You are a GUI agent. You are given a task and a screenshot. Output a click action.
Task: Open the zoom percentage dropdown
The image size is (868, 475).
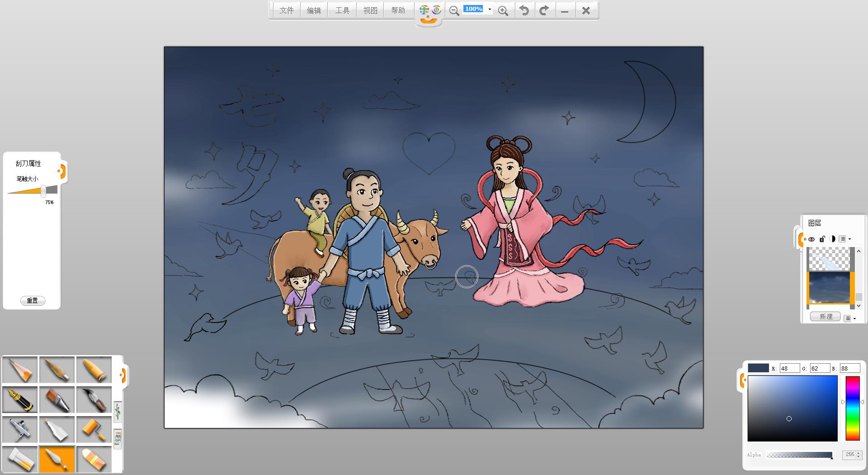pyautogui.click(x=490, y=9)
